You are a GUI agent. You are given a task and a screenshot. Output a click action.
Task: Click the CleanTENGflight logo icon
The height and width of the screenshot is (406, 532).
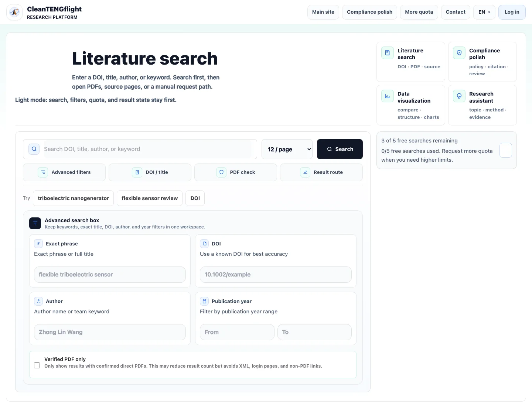point(14,12)
